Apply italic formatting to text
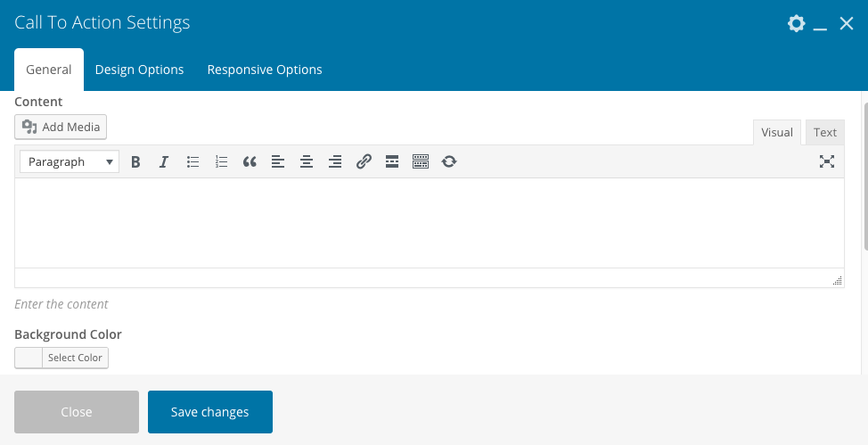Image resolution: width=868 pixels, height=445 pixels. (164, 161)
